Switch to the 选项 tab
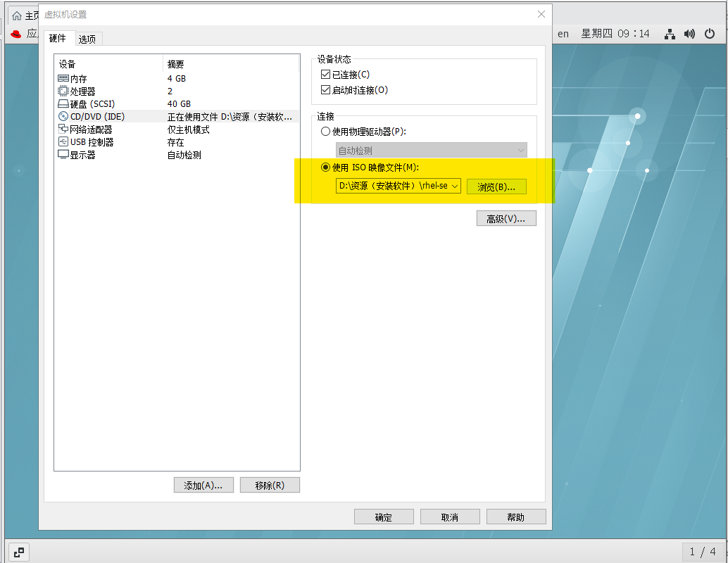The height and width of the screenshot is (563, 728). (x=87, y=39)
